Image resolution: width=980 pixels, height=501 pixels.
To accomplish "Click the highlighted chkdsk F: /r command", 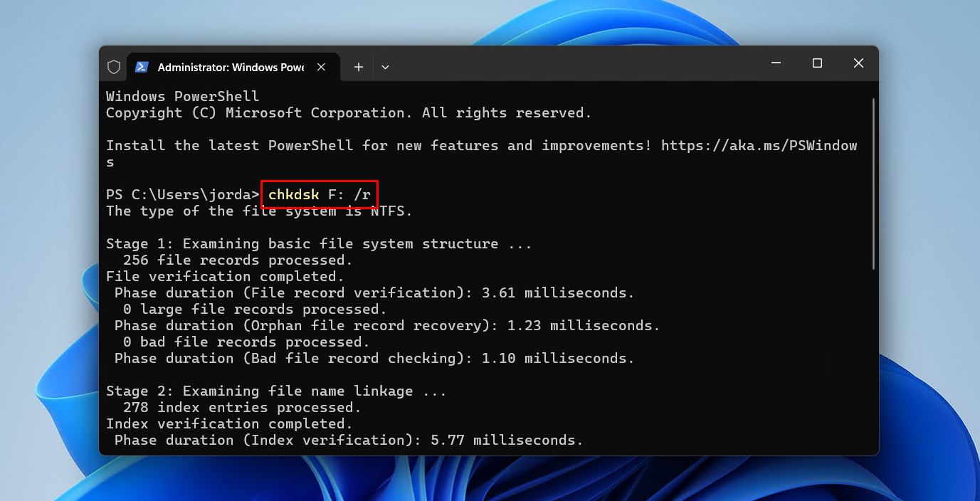I will (318, 194).
